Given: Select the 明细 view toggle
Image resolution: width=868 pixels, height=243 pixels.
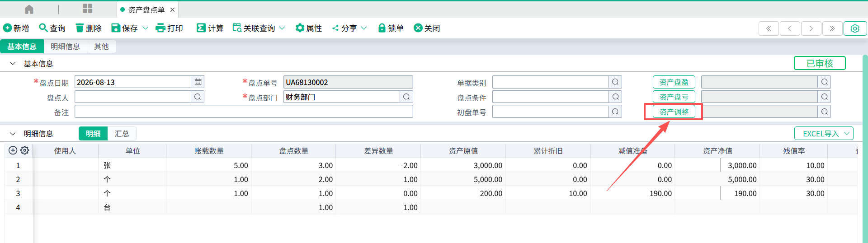Looking at the screenshot, I should click(x=93, y=134).
